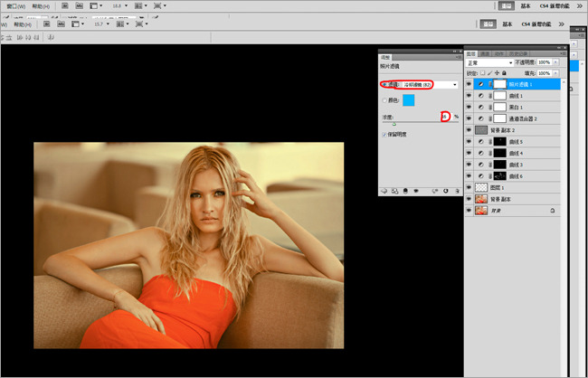Open the 不透明度 opacity slider arrow
Image resolution: width=588 pixels, height=378 pixels.
pyautogui.click(x=555, y=62)
